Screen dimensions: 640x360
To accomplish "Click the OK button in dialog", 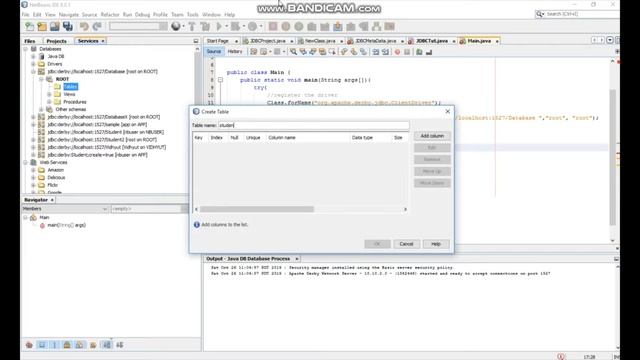I will (377, 244).
